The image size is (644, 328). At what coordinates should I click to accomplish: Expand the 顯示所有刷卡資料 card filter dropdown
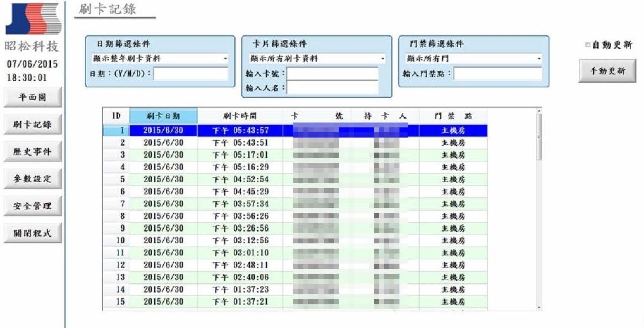[x=383, y=59]
